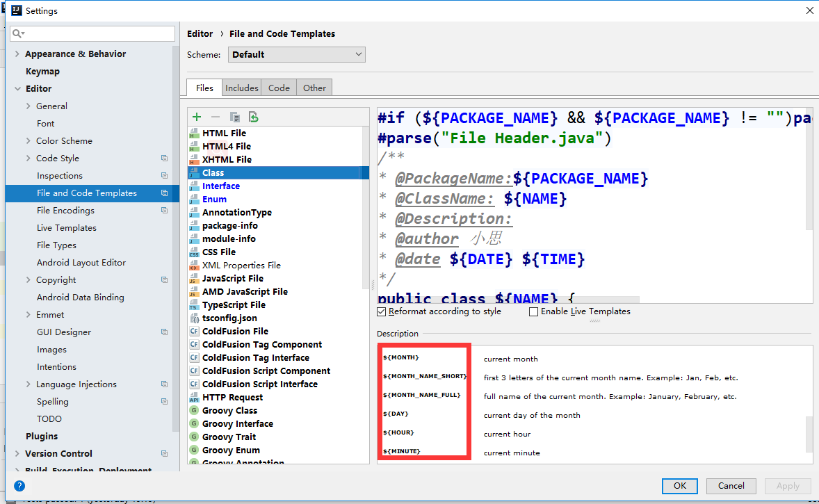Select the Interface template
819x504 pixels.
tap(221, 186)
